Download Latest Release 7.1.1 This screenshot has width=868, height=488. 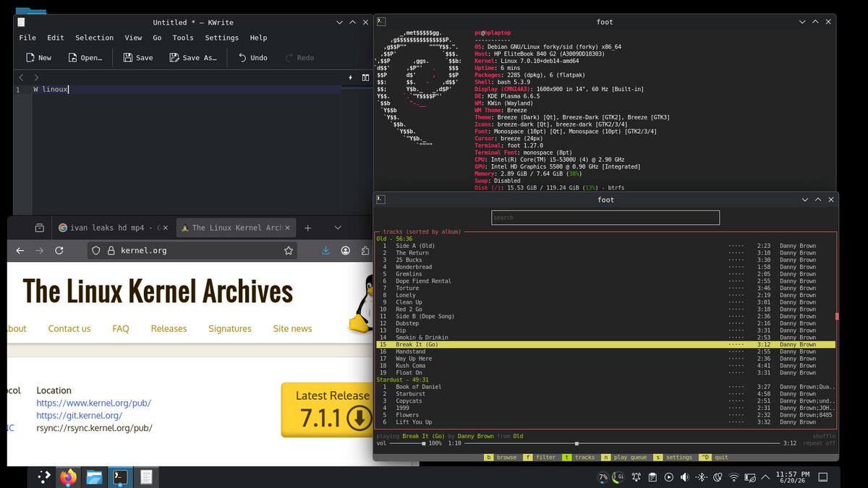click(x=325, y=410)
